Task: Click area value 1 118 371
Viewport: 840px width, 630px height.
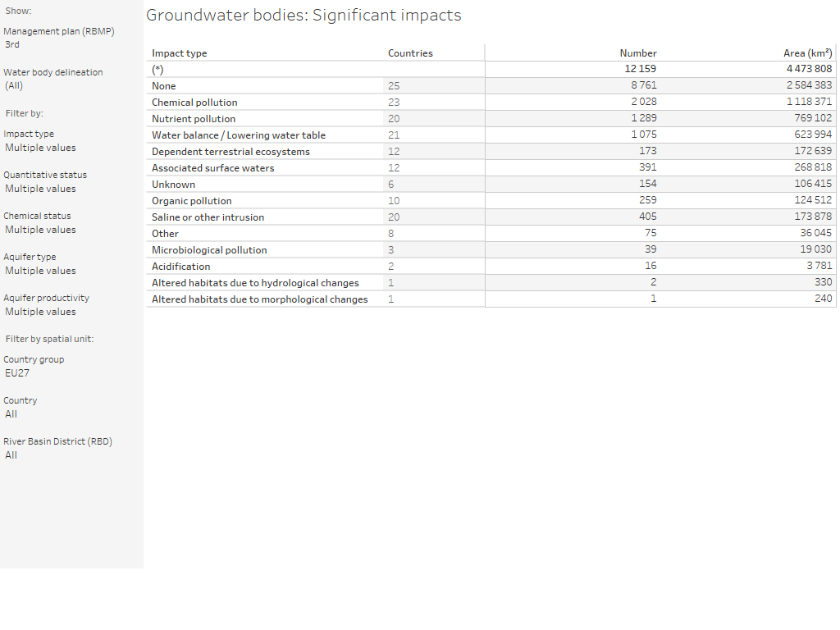Action: [809, 101]
